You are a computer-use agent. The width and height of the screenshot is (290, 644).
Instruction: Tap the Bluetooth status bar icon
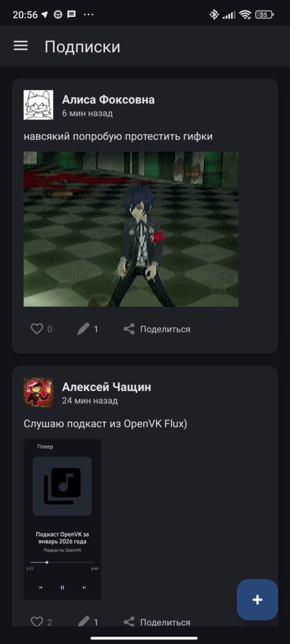coord(214,15)
